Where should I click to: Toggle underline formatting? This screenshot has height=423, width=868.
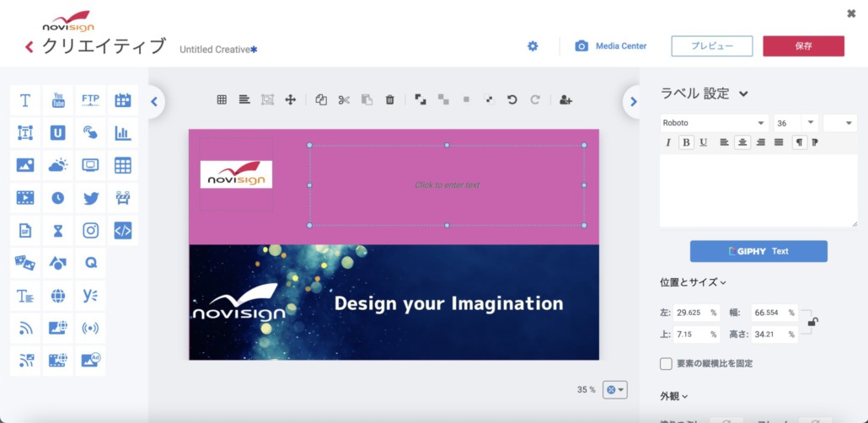(703, 142)
